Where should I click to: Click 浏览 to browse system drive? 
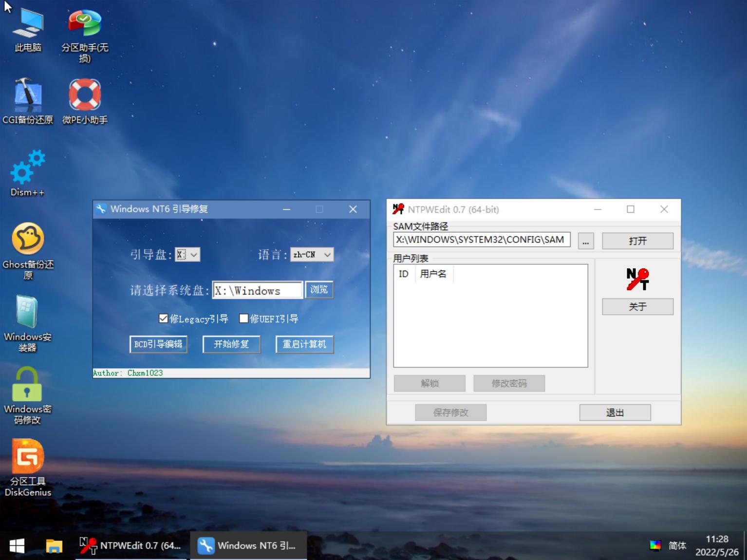point(318,290)
